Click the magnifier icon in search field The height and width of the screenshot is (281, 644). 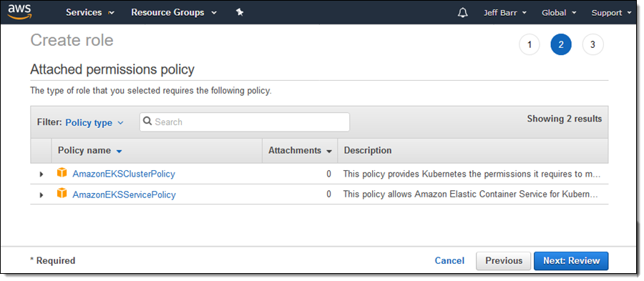pyautogui.click(x=147, y=122)
